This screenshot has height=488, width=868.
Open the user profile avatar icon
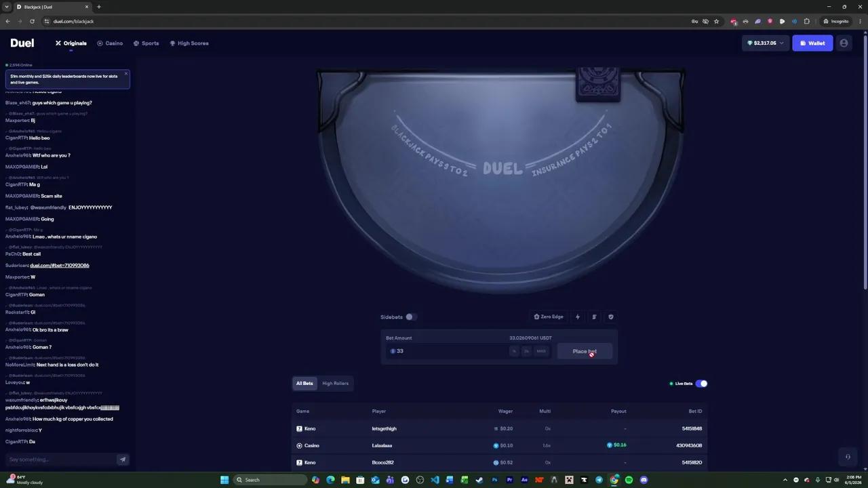pos(844,43)
